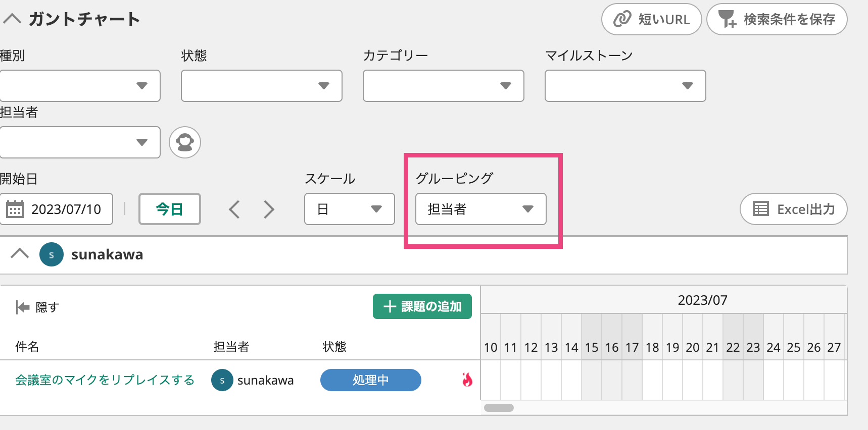Click the sunakawa avatar in the group header
The height and width of the screenshot is (430, 868).
(x=52, y=254)
